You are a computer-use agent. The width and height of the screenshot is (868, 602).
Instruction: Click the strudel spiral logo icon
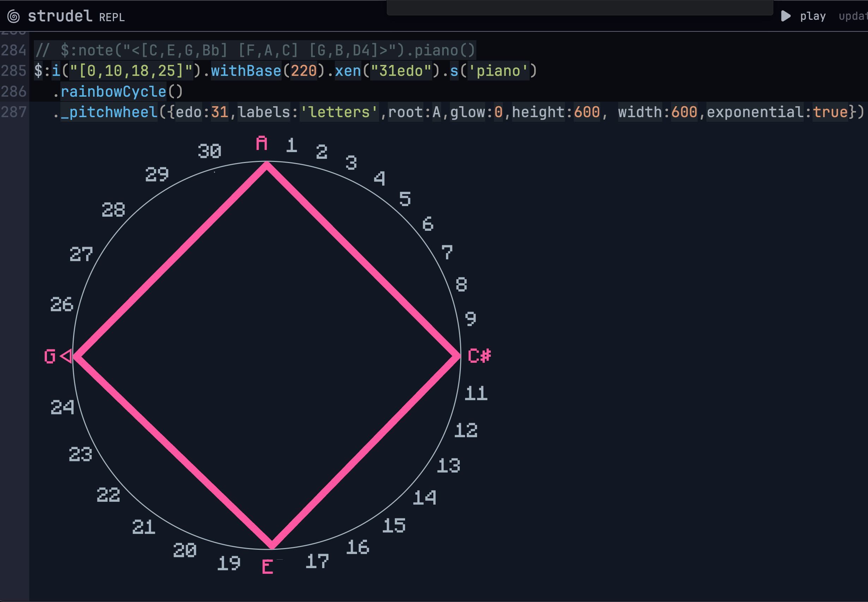(13, 17)
